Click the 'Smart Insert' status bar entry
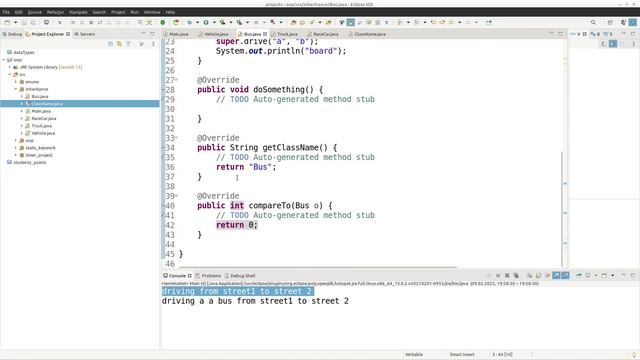 coord(462,354)
